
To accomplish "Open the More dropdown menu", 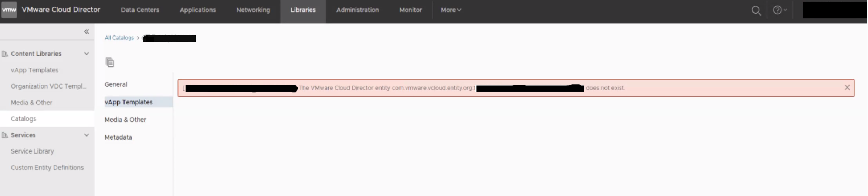I will (x=451, y=10).
